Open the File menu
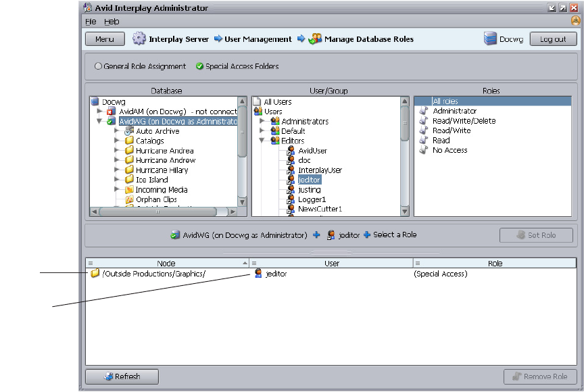The height and width of the screenshot is (392, 584). (x=91, y=22)
